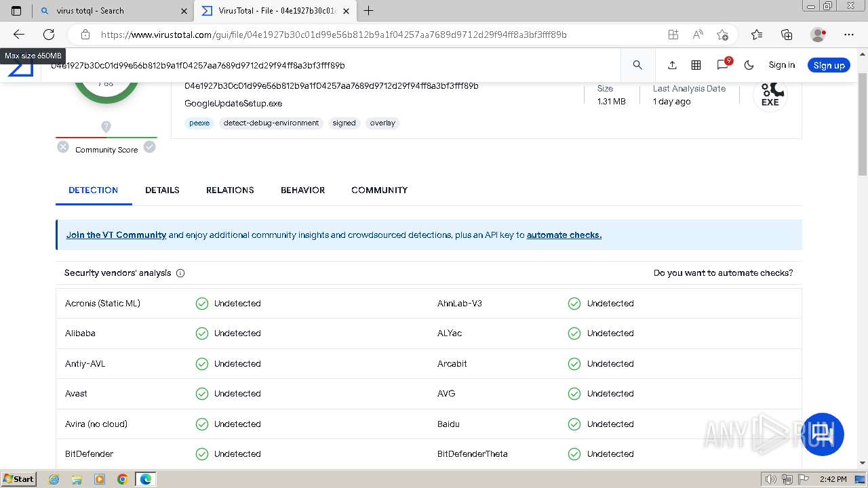Screen dimensions: 868x488
Task: Toggle dark mode moon icon
Action: click(749, 65)
